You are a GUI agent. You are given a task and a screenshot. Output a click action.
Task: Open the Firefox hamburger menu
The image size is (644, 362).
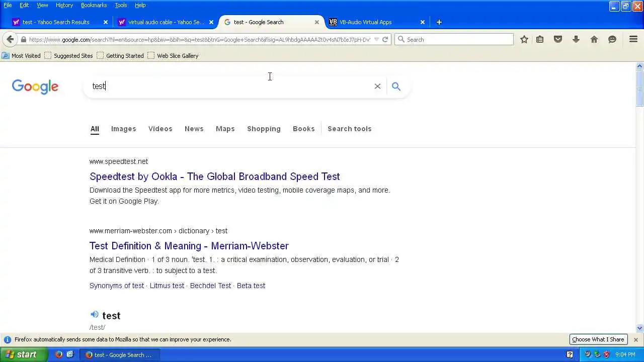pos(633,39)
